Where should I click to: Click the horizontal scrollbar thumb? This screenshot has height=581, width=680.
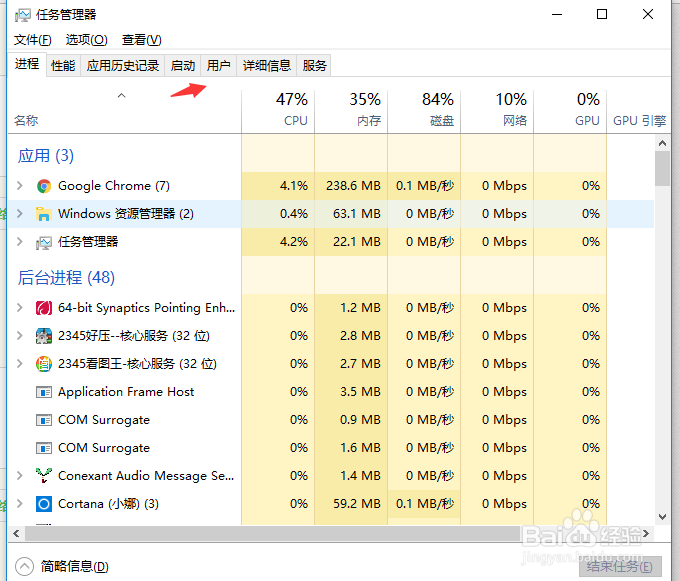[272, 533]
